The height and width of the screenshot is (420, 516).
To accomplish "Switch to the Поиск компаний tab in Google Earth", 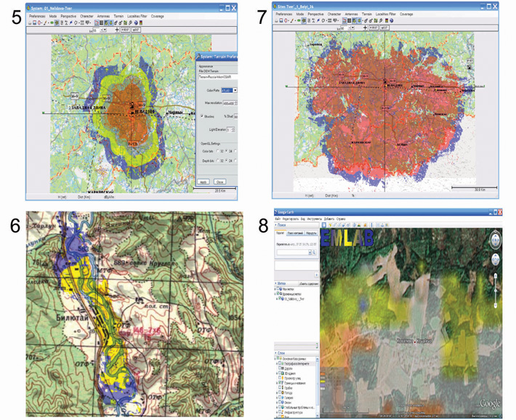I will click(x=295, y=233).
